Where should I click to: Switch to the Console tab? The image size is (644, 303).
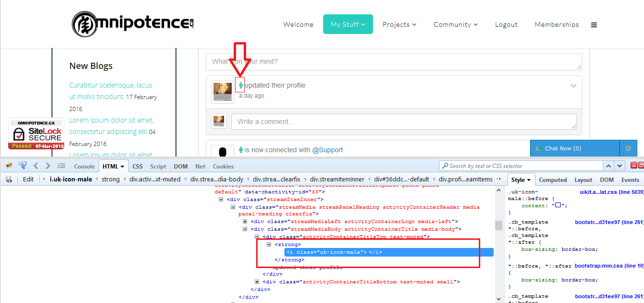pyautogui.click(x=84, y=167)
